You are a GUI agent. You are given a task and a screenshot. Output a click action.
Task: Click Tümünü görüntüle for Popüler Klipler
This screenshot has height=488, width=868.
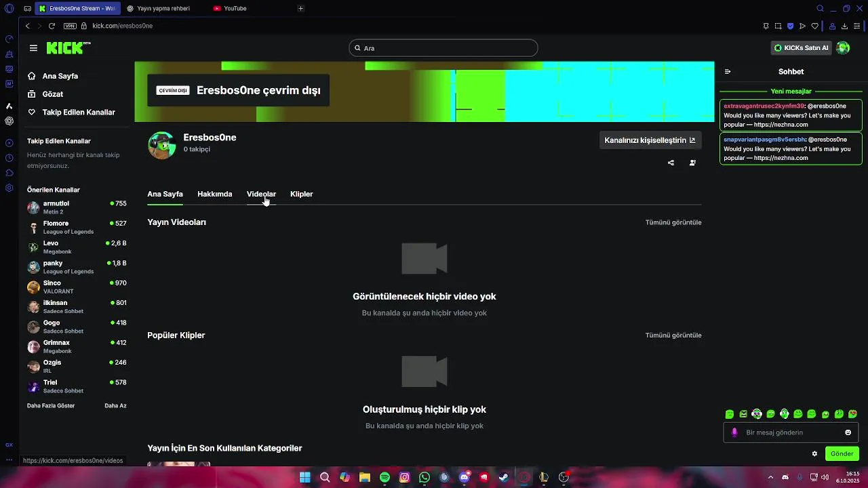point(673,335)
